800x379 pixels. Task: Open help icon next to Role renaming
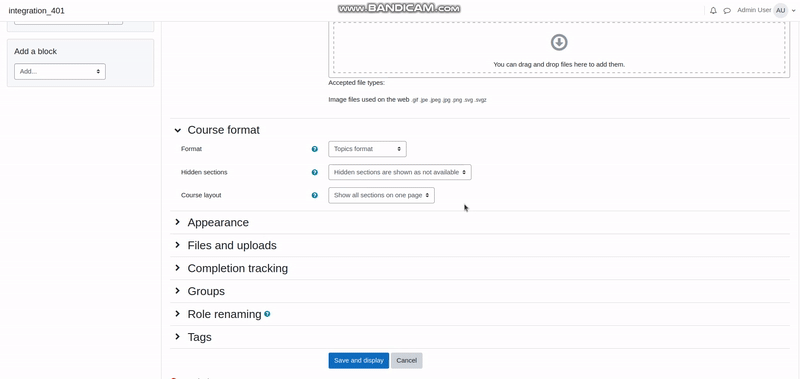point(267,314)
